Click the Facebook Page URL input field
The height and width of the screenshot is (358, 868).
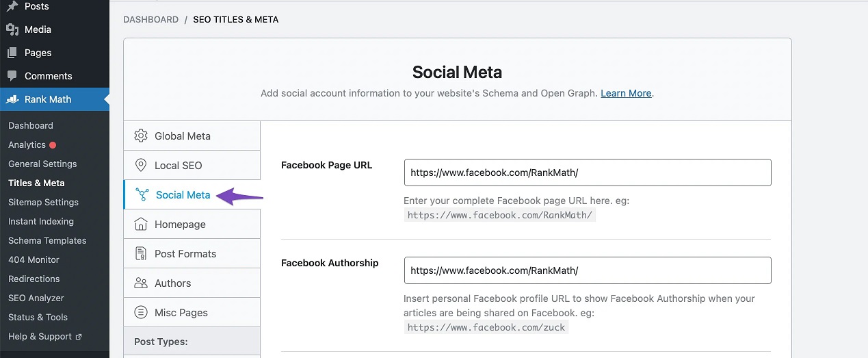click(588, 172)
